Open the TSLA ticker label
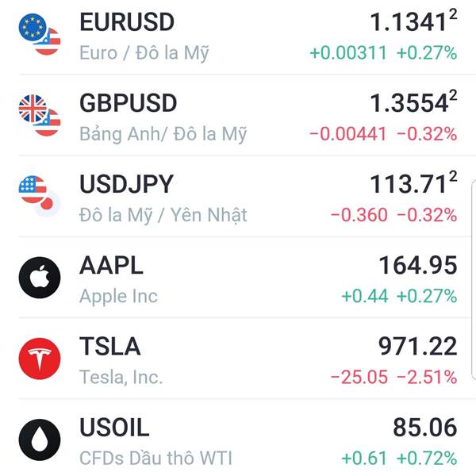476x476 pixels. [110, 347]
